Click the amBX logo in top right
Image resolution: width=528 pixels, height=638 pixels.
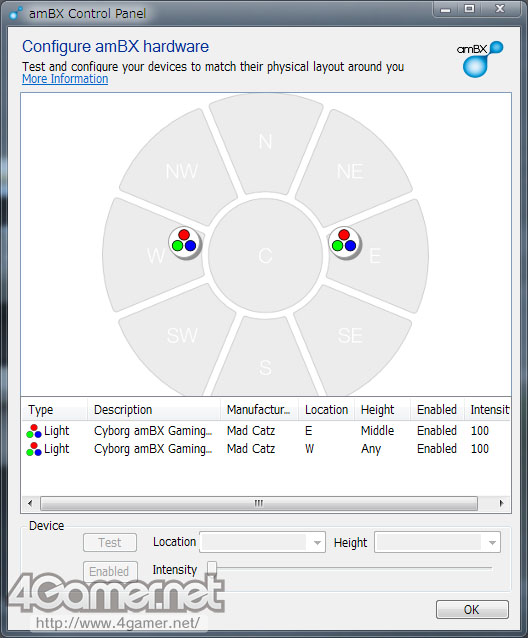(x=480, y=59)
